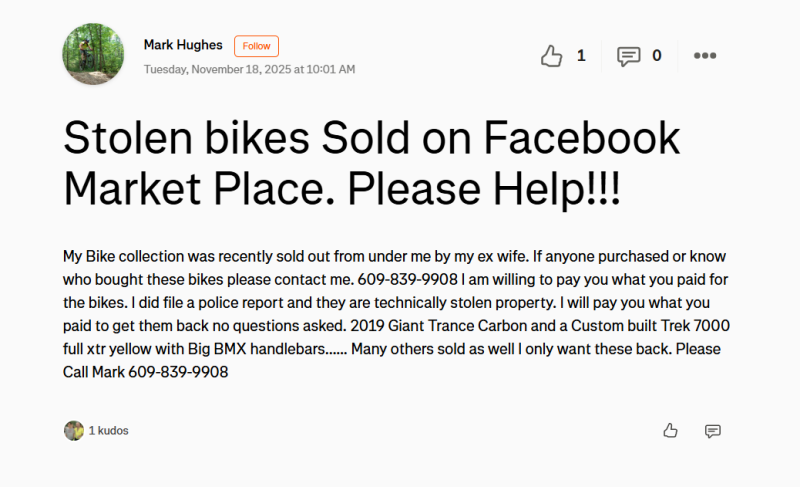Give kudos using the bottom thumbs-up icon
800x487 pixels.
[x=670, y=431]
